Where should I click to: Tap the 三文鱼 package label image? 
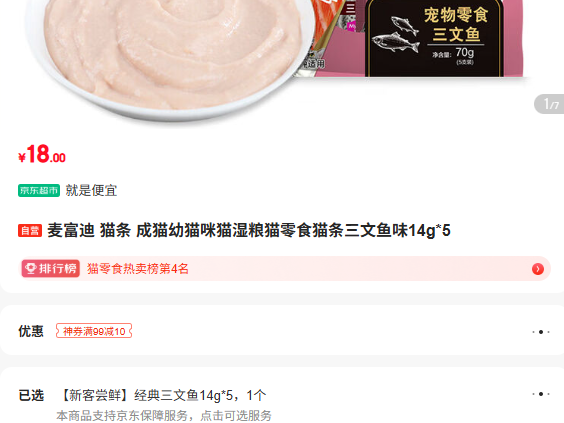(x=434, y=38)
